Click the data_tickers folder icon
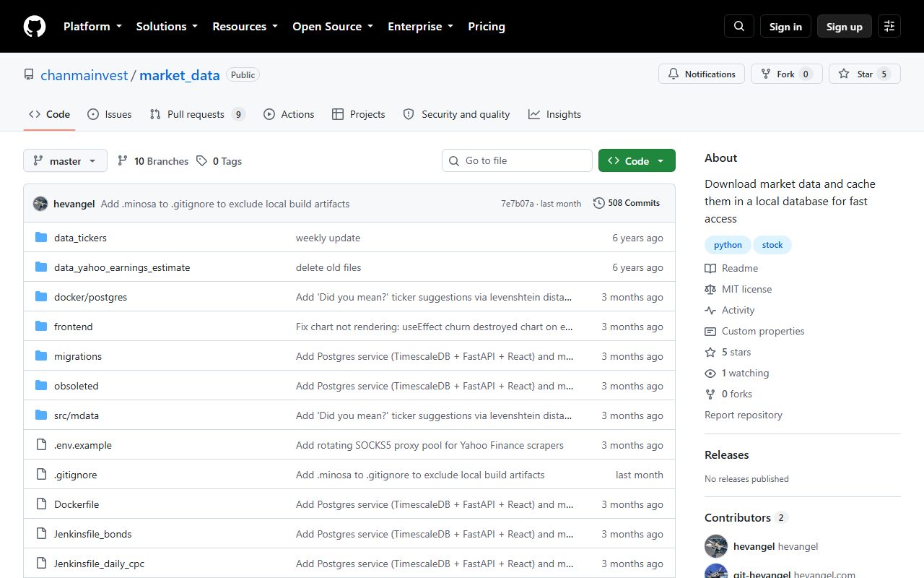Image resolution: width=924 pixels, height=578 pixels. tap(41, 238)
